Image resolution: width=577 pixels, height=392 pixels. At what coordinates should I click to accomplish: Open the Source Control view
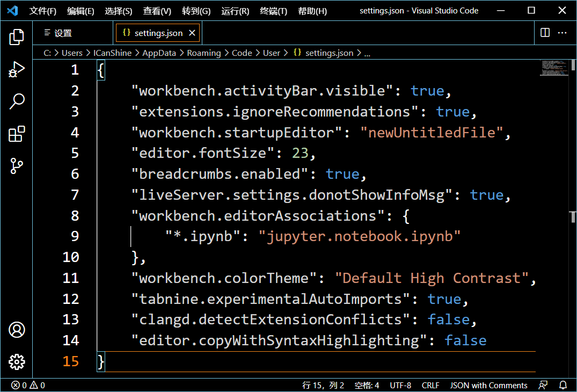click(x=17, y=166)
